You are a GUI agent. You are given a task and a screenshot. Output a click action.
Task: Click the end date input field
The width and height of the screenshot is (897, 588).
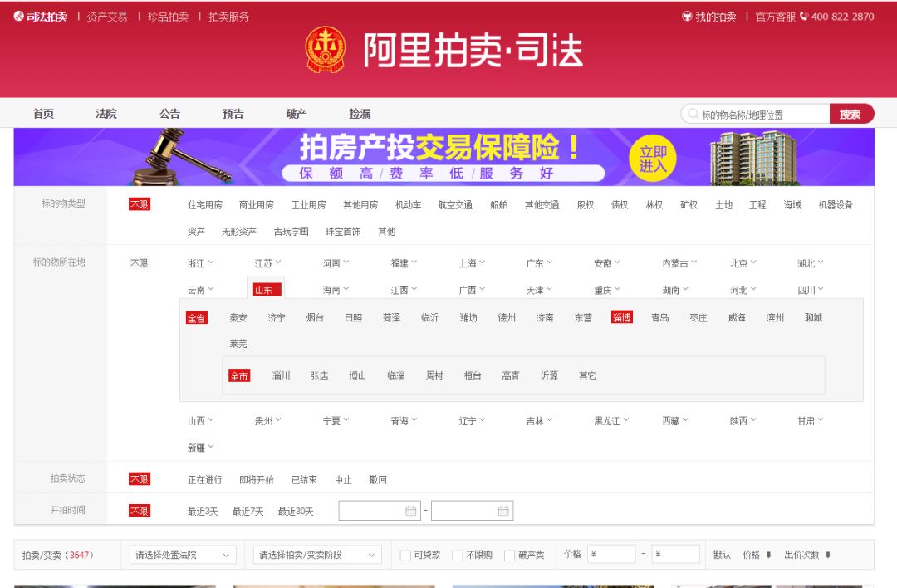click(x=472, y=511)
